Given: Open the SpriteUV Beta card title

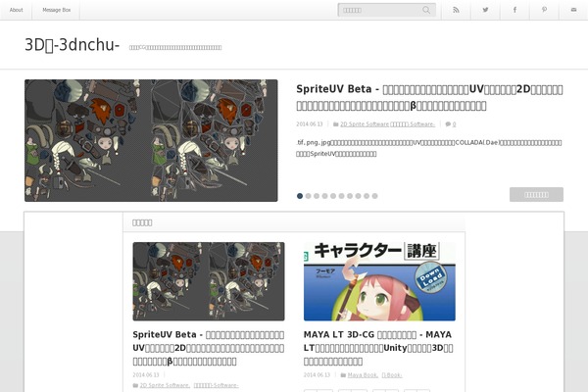Looking at the screenshot, I should point(209,348).
